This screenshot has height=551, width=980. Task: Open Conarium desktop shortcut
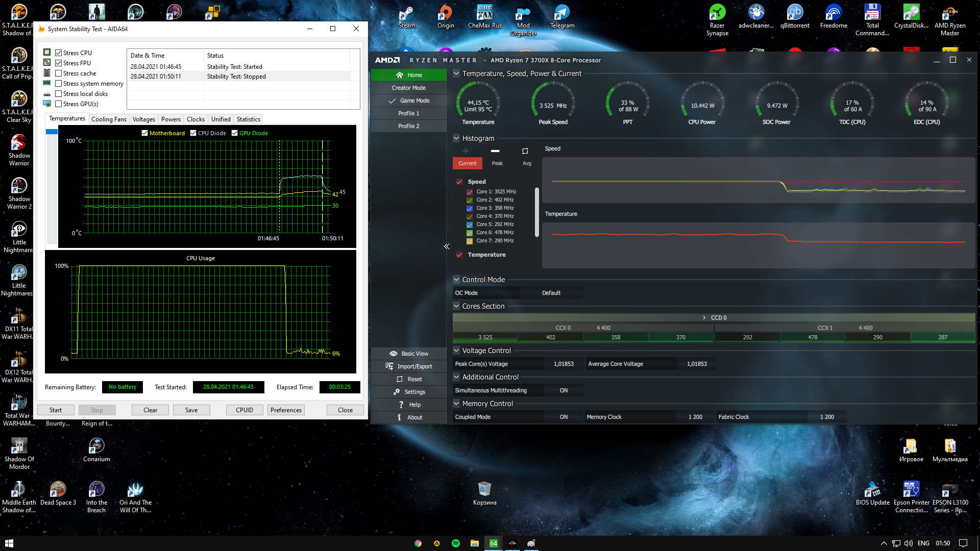96,450
